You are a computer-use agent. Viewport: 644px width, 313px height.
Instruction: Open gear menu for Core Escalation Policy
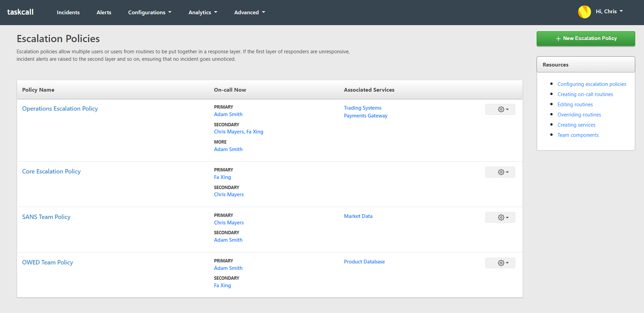click(x=500, y=172)
